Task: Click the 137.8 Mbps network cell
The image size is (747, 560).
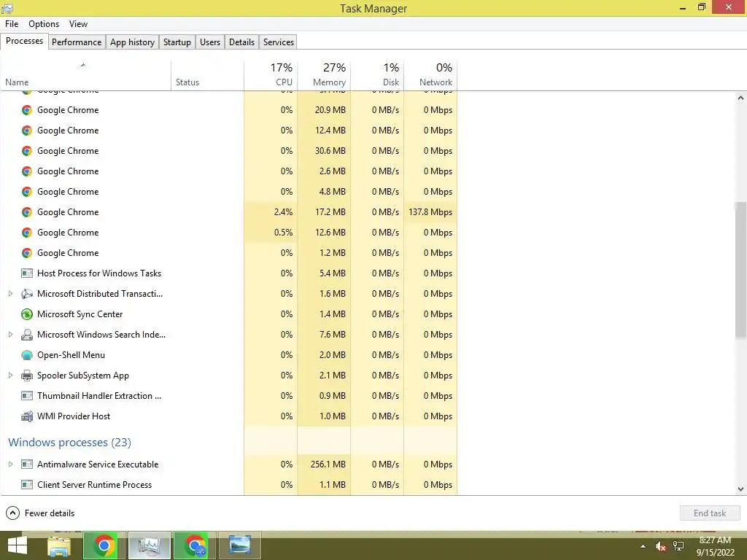Action: click(430, 212)
